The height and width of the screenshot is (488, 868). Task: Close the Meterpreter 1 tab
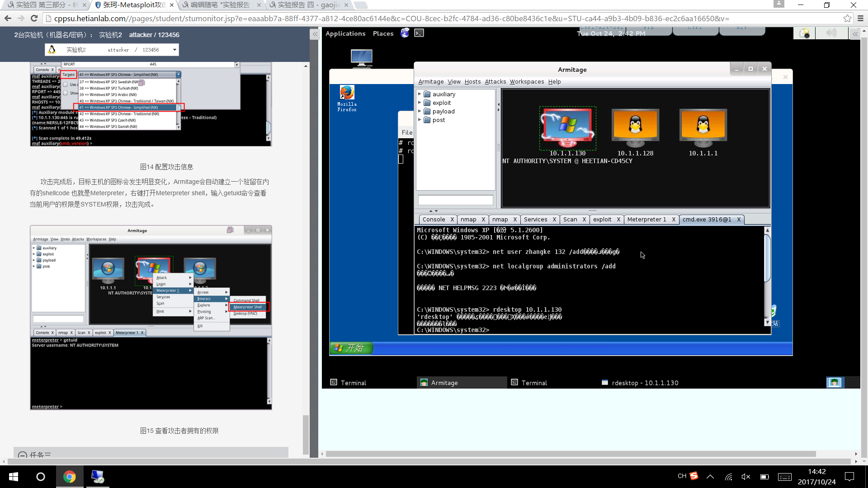[x=674, y=220]
